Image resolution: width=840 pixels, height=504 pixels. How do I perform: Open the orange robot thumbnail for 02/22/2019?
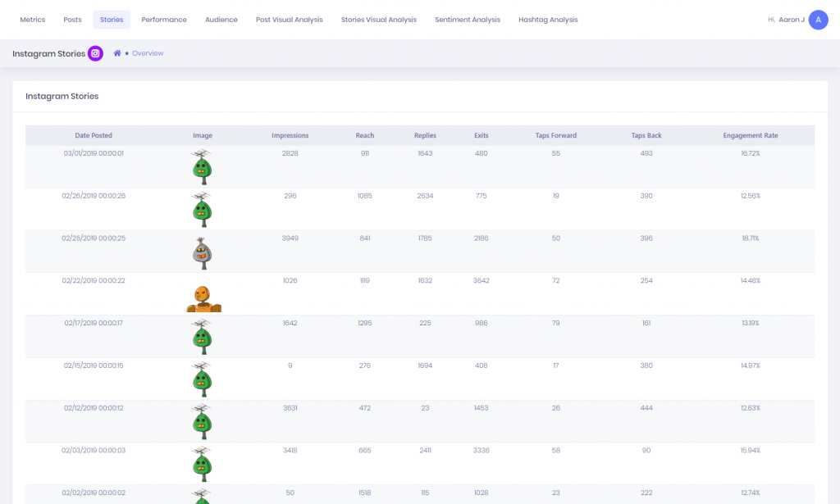203,298
